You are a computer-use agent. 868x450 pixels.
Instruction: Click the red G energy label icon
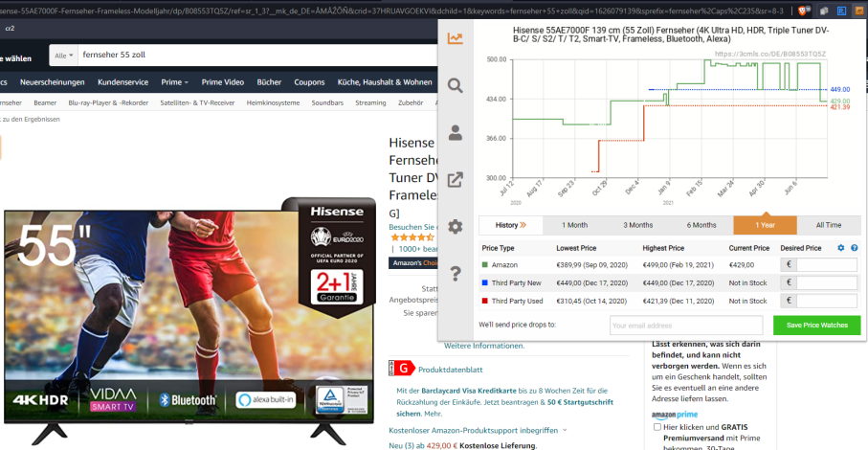click(402, 369)
